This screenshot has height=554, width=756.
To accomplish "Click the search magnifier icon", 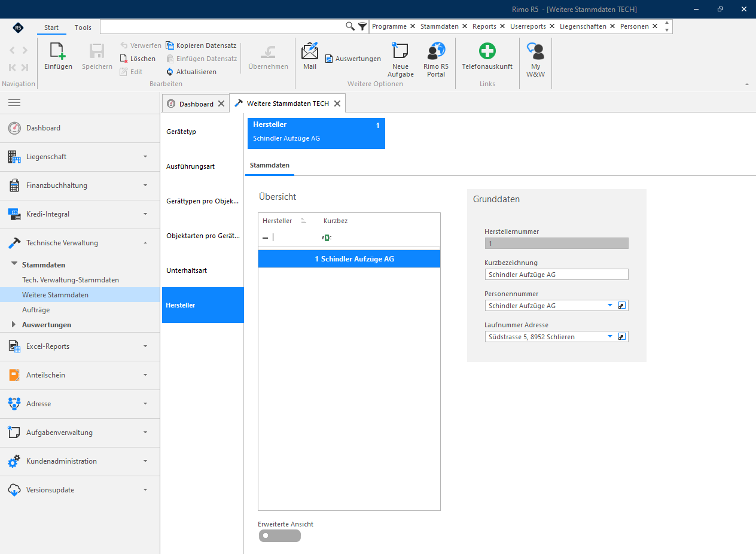I will (350, 26).
